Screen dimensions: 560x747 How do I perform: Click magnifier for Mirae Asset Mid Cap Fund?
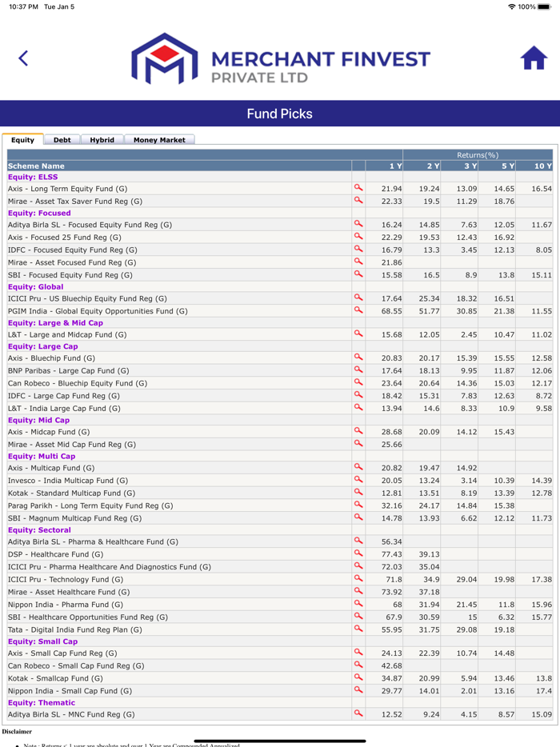(x=358, y=444)
